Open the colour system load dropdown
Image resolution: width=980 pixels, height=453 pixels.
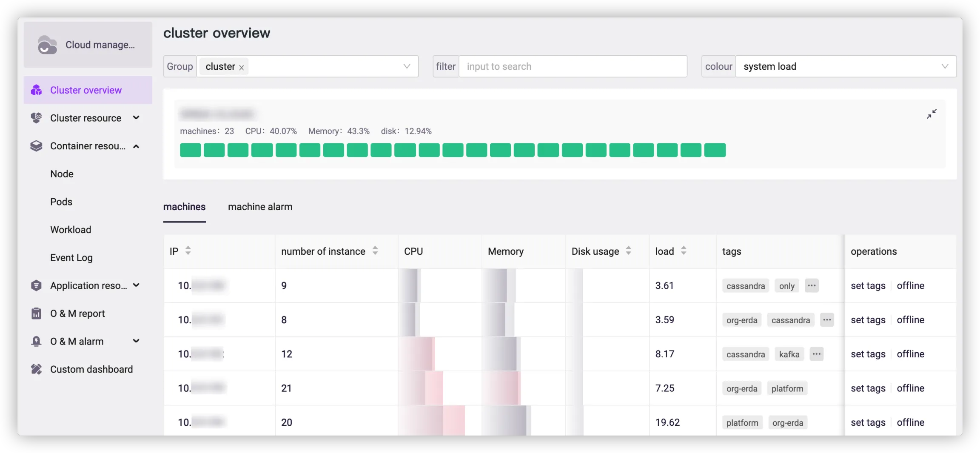(945, 66)
